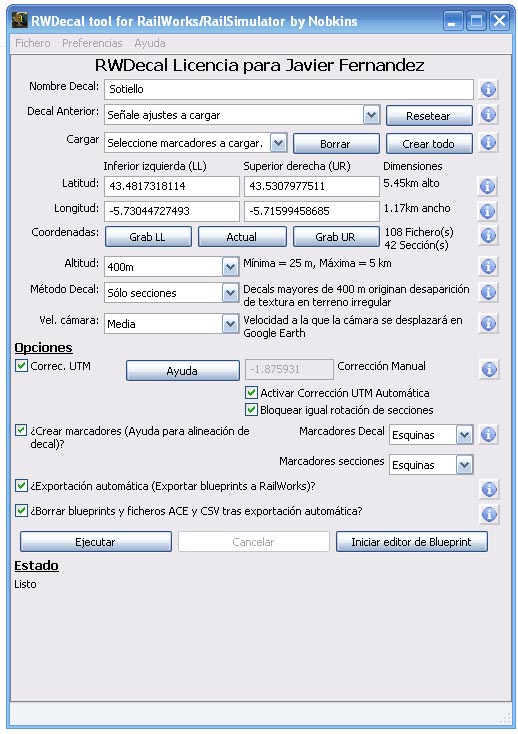This screenshot has width=518, height=734.
Task: Open Marcadores Decal Esquinas dropdown
Action: 464,435
